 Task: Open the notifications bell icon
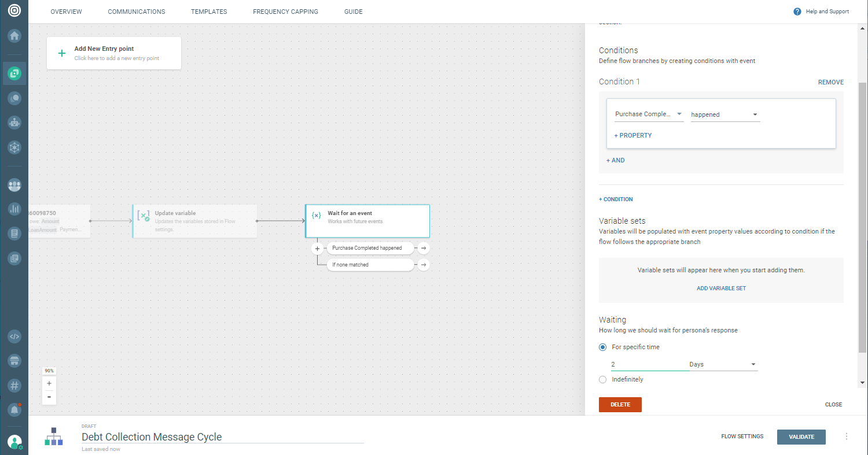14,410
